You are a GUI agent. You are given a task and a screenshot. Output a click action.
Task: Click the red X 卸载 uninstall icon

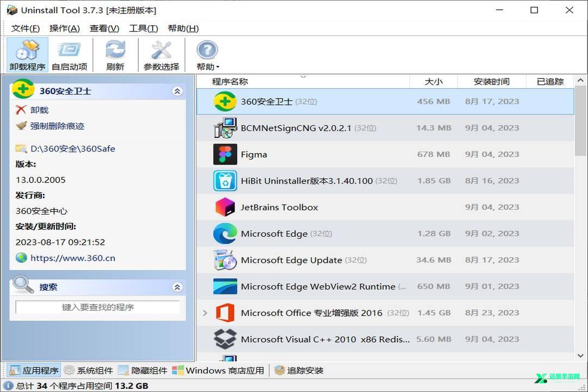tap(21, 110)
